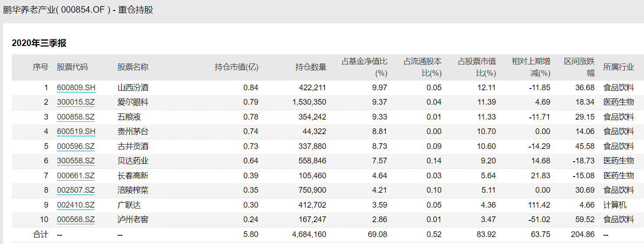The height and width of the screenshot is (244, 644).
Task: Click the 所属行业 column header
Action: 619,67
